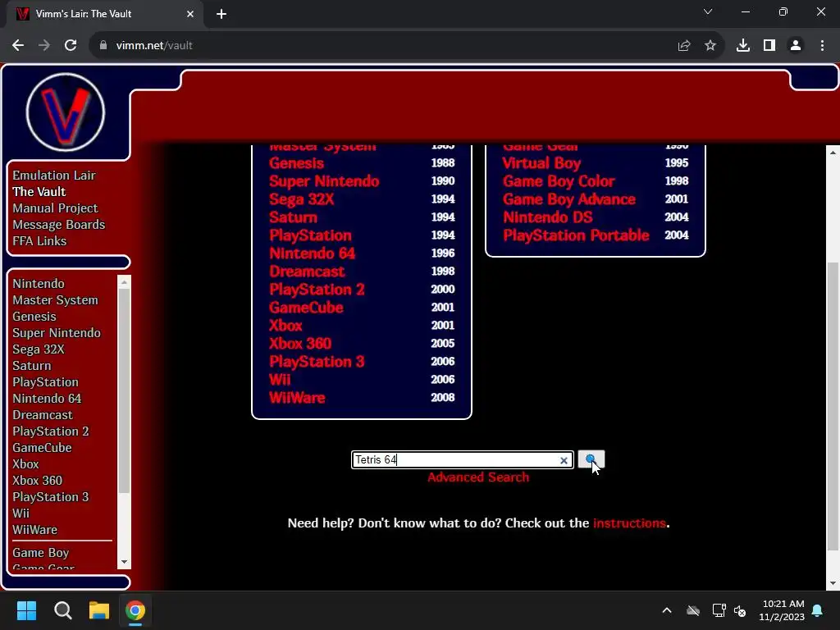
Task: Open FFA Links in sidebar
Action: tap(39, 241)
